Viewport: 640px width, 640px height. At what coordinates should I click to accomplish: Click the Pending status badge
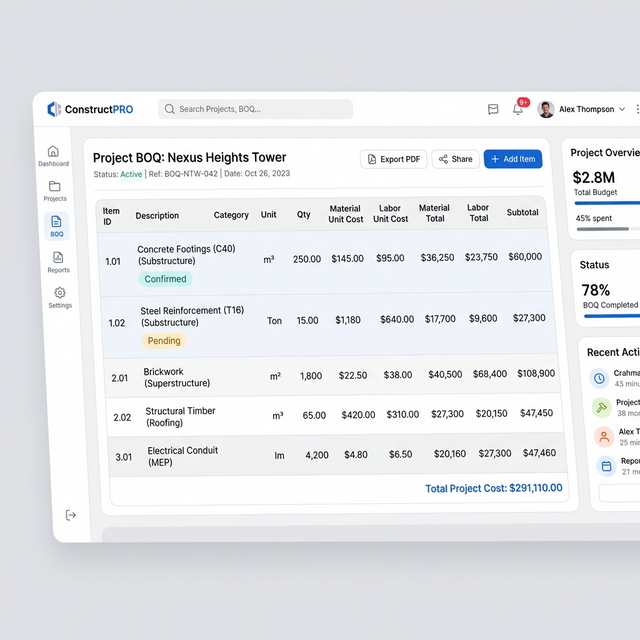tap(163, 341)
